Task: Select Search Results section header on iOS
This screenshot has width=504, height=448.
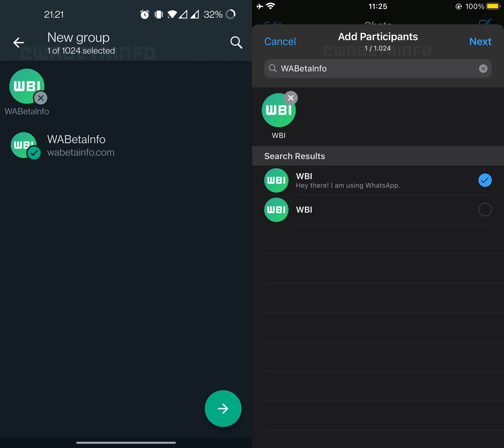Action: (x=378, y=156)
